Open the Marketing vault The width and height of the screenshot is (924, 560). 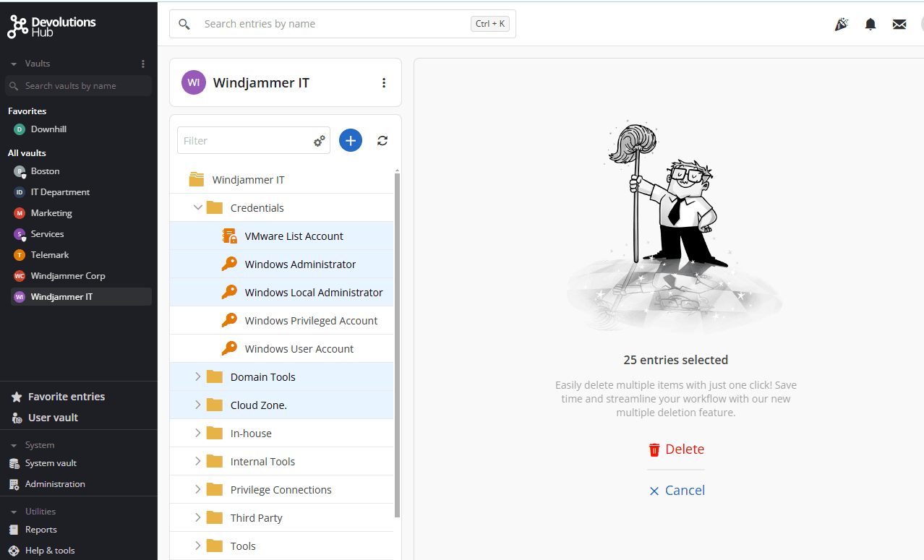click(x=51, y=213)
